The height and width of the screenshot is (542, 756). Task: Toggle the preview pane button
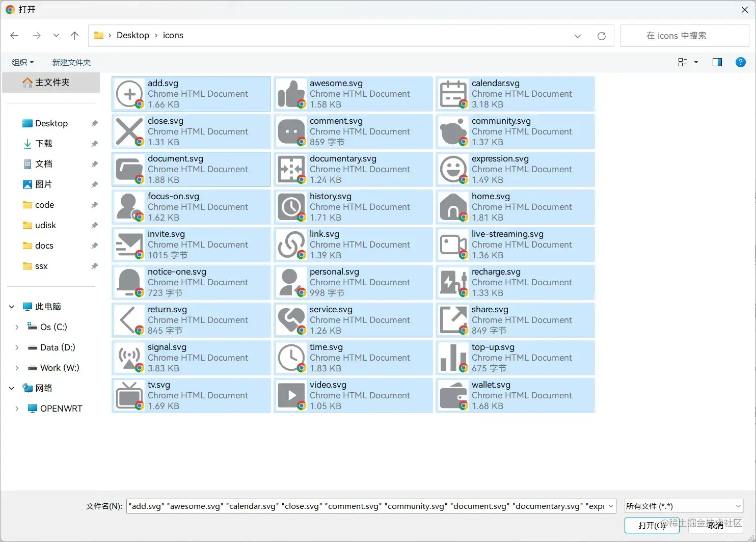click(717, 62)
